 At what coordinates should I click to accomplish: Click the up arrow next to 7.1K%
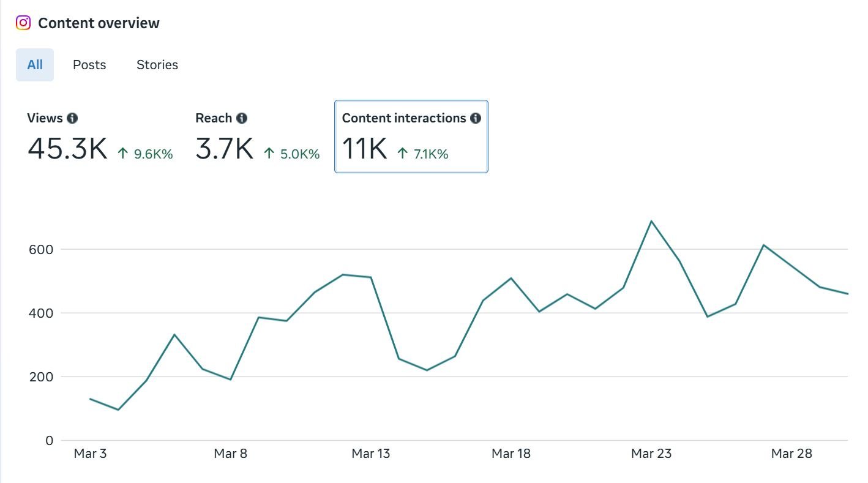pos(403,154)
